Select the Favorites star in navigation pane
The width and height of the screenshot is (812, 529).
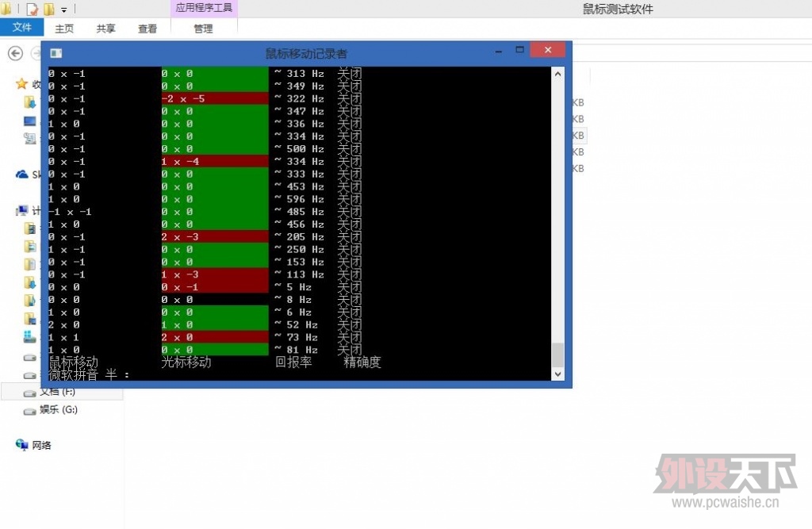[x=21, y=84]
